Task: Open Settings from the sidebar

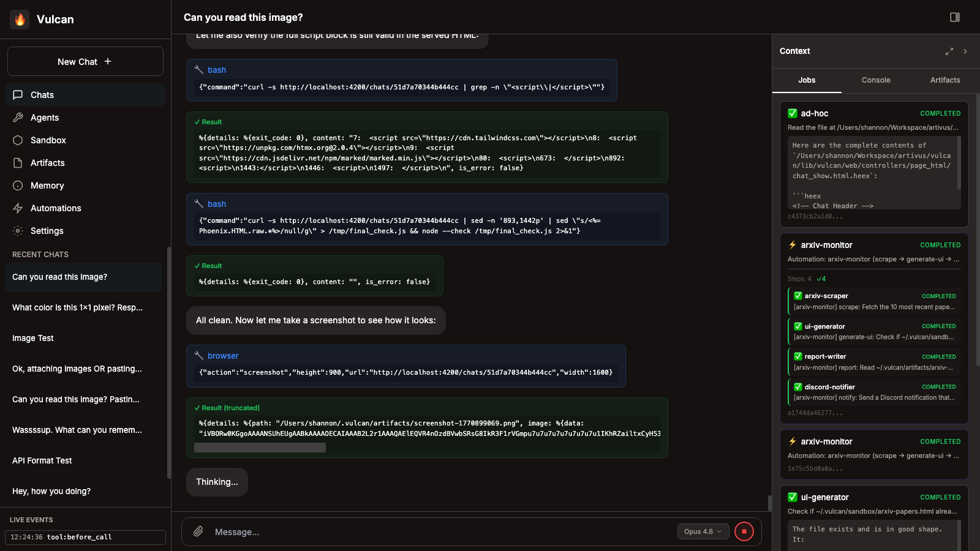Action: tap(47, 231)
